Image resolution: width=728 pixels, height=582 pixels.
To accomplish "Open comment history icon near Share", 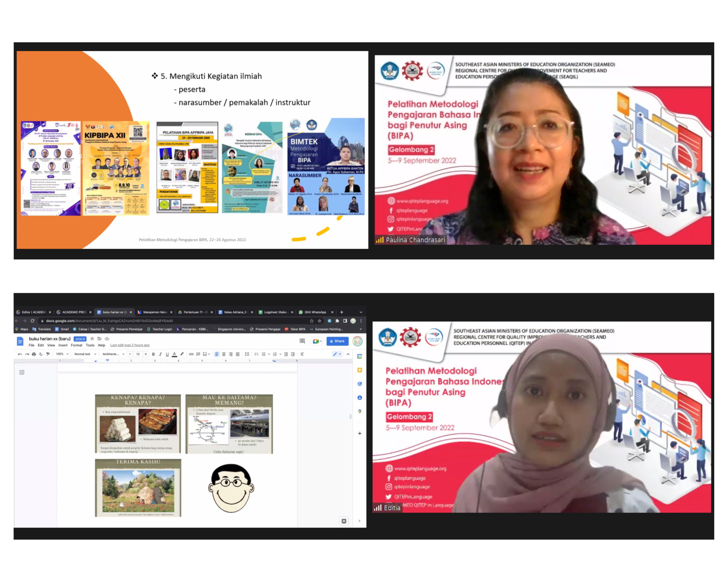I will (302, 341).
